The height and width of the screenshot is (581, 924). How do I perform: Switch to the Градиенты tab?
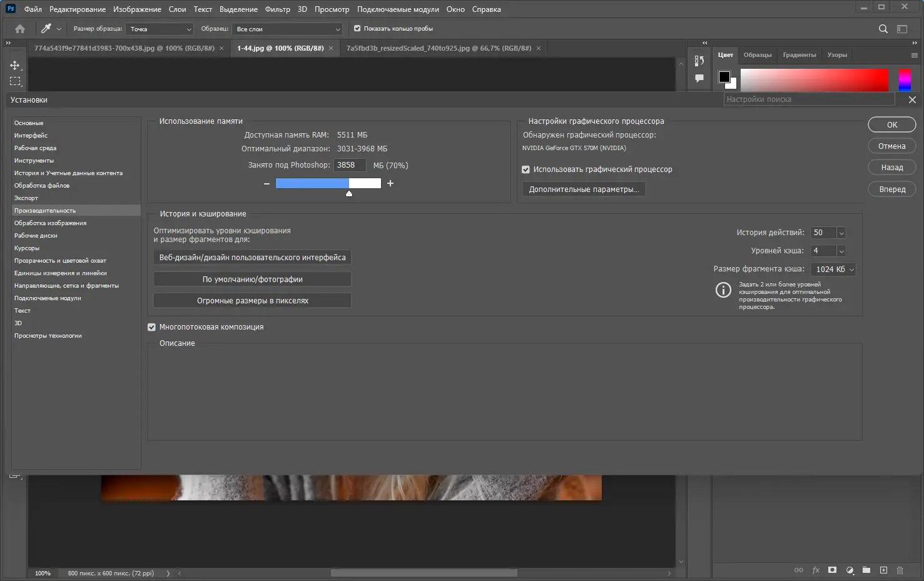(x=799, y=54)
